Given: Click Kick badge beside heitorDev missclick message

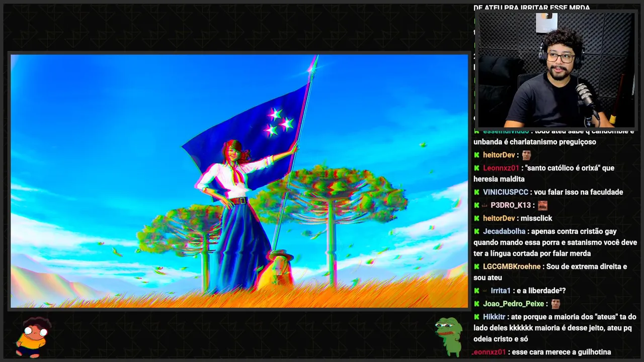Looking at the screenshot, I should tap(476, 218).
